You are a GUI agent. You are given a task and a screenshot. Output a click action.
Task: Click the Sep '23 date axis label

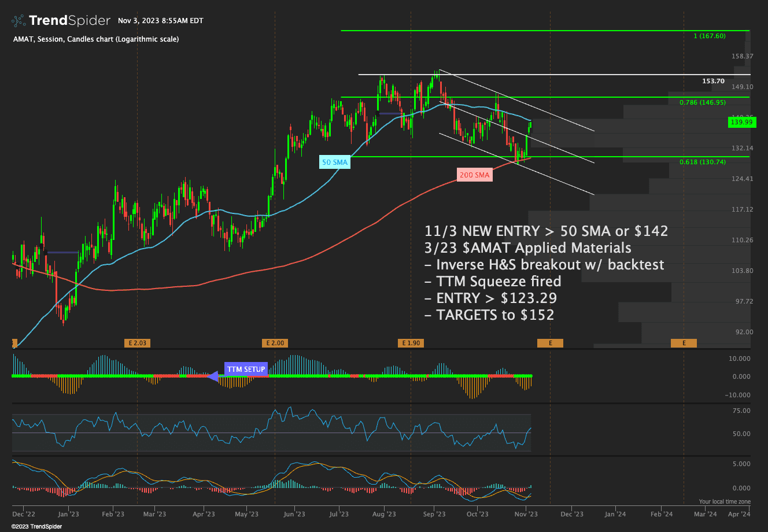(434, 513)
